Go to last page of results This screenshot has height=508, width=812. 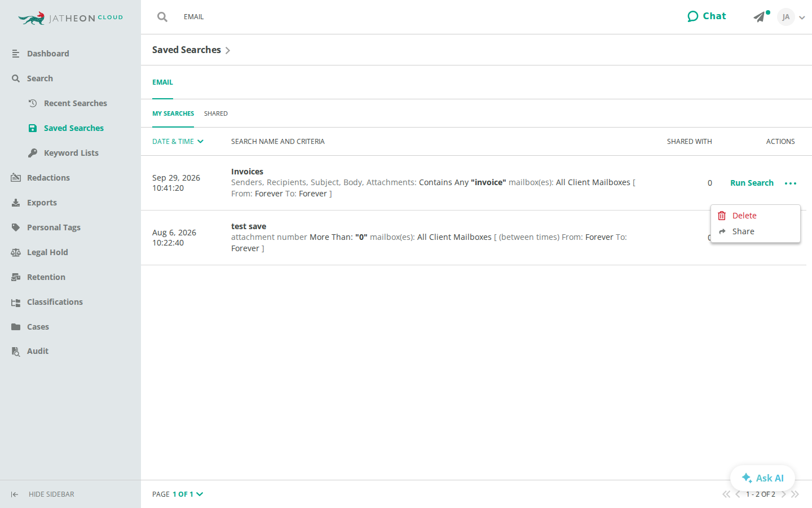795,494
